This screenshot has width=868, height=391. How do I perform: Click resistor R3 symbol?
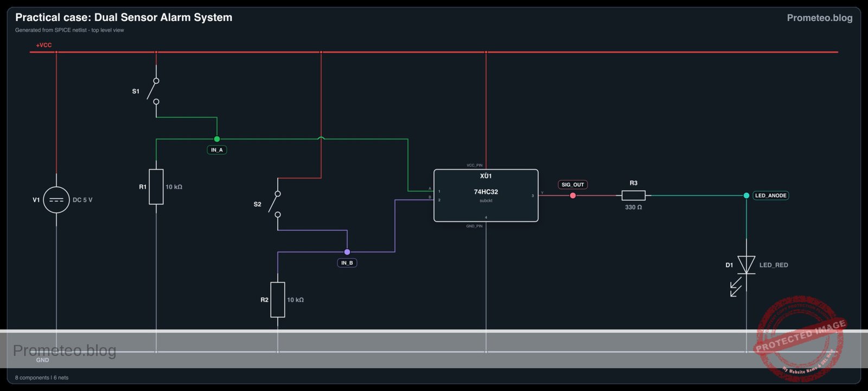click(633, 195)
